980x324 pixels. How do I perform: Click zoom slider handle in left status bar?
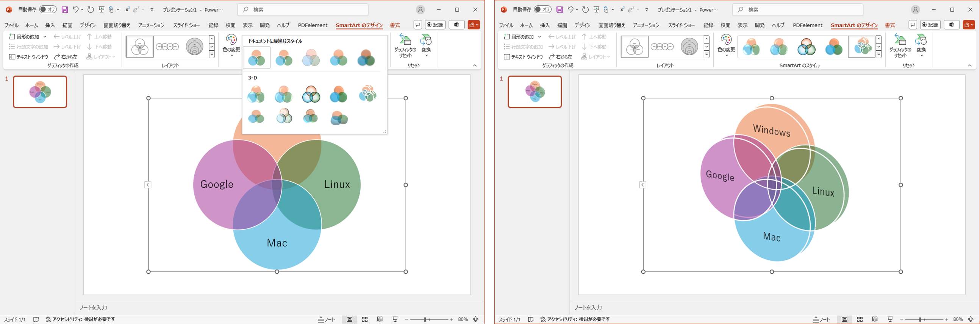[x=425, y=319]
